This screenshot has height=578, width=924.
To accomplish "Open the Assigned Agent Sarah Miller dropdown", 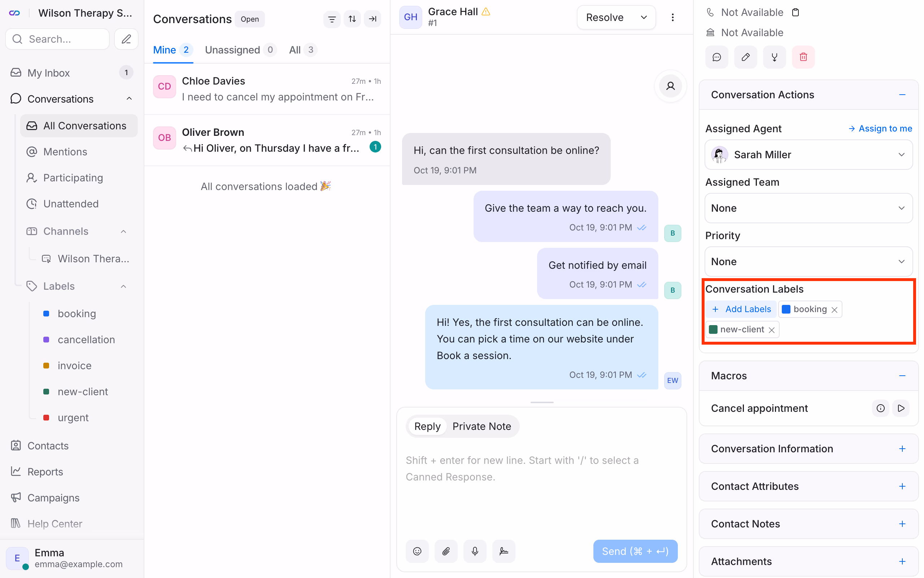I will [809, 155].
